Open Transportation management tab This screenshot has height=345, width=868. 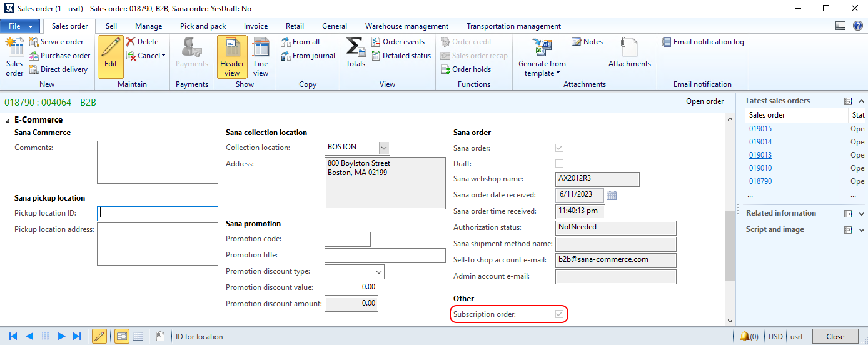click(x=513, y=26)
